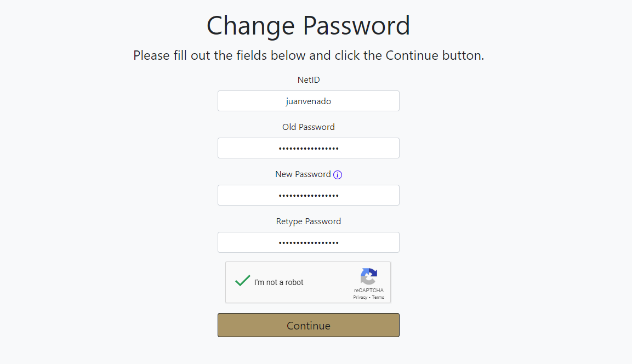Viewport: 632px width, 364px height.
Task: Click inside the New Password field
Action: [x=308, y=195]
